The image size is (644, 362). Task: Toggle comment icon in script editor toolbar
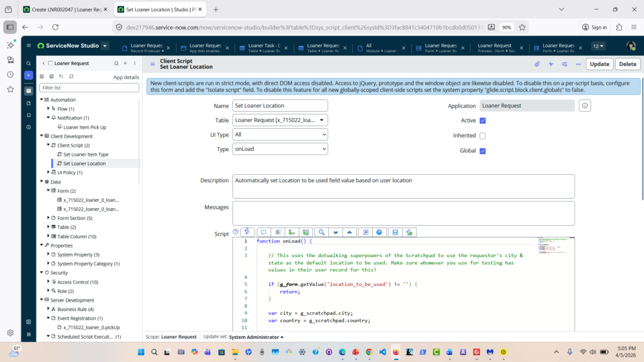coord(263,233)
